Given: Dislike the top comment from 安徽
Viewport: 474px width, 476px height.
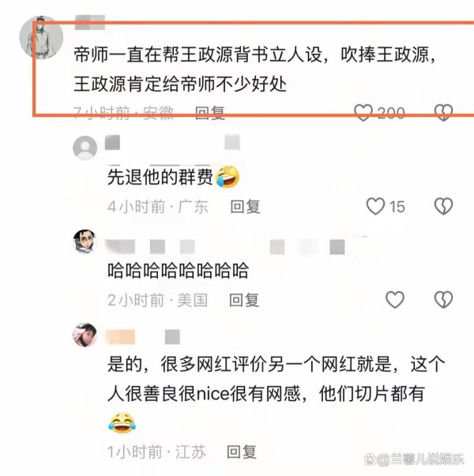Looking at the screenshot, I should [444, 113].
